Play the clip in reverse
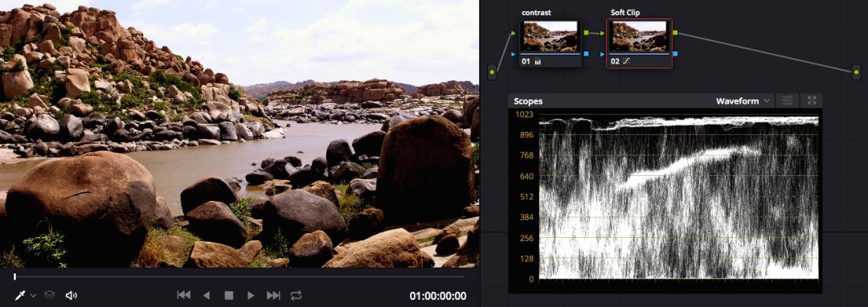The image size is (868, 307). [x=207, y=296]
